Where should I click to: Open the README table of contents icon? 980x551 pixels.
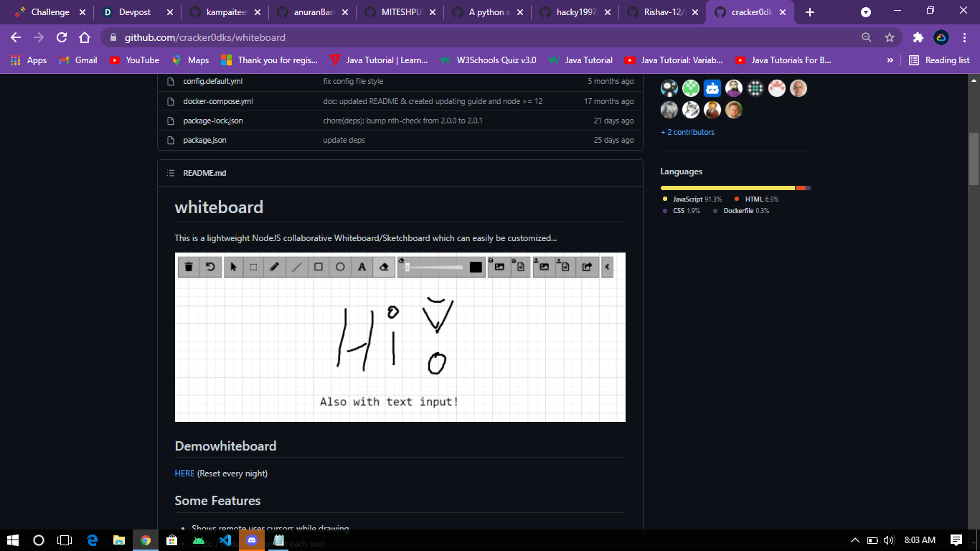pos(170,173)
